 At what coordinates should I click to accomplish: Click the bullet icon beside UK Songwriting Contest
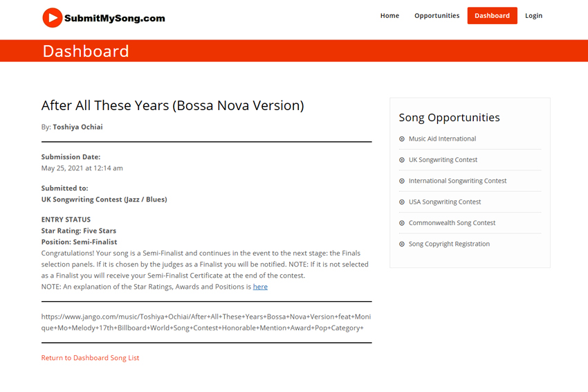402,160
